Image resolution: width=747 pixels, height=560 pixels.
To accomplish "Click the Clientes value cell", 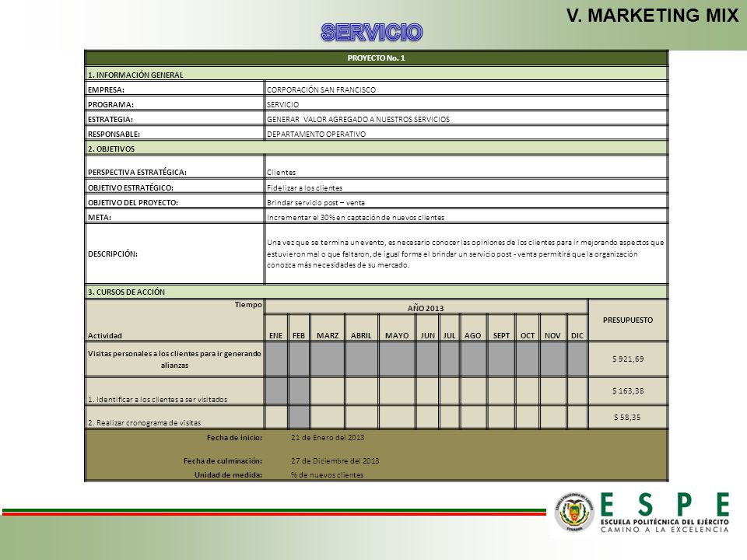I will [x=466, y=167].
